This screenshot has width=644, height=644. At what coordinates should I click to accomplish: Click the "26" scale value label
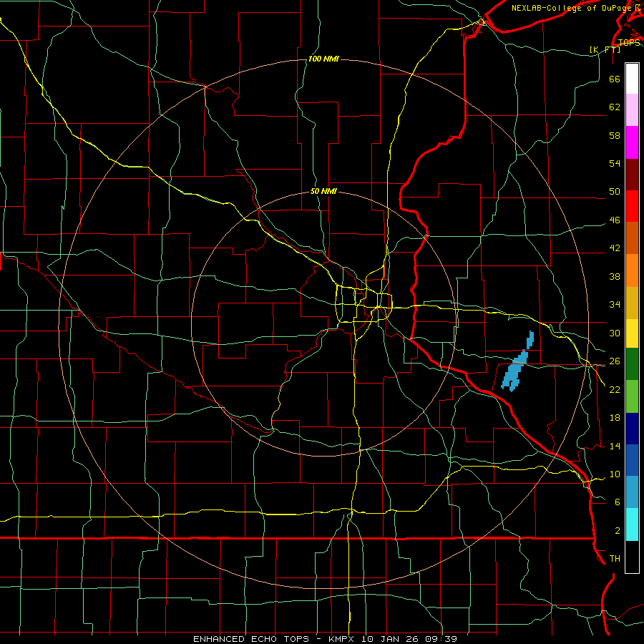point(615,361)
